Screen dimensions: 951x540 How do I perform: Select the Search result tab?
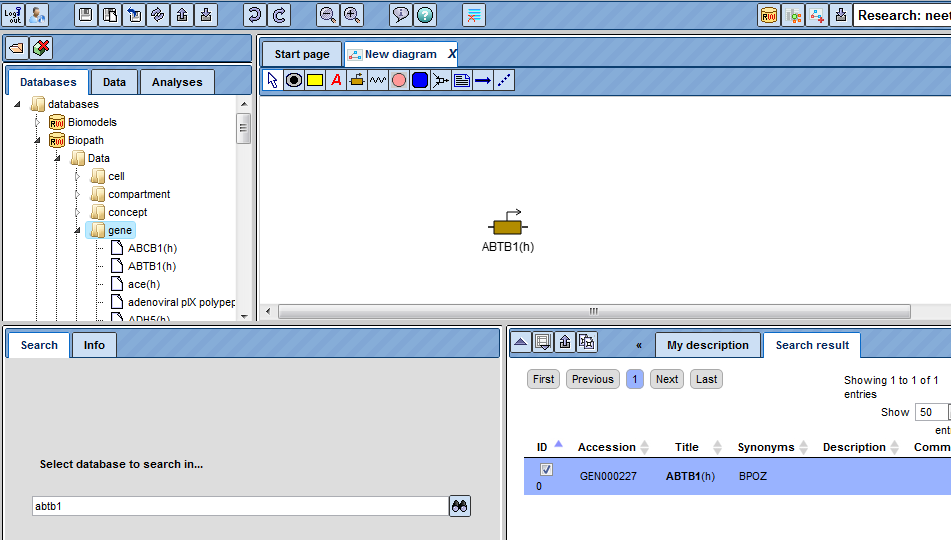tap(812, 345)
